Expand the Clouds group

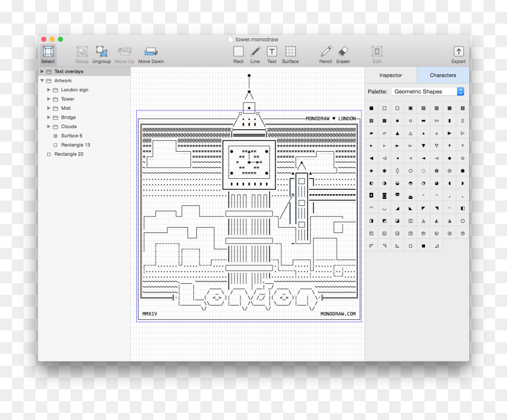click(48, 126)
